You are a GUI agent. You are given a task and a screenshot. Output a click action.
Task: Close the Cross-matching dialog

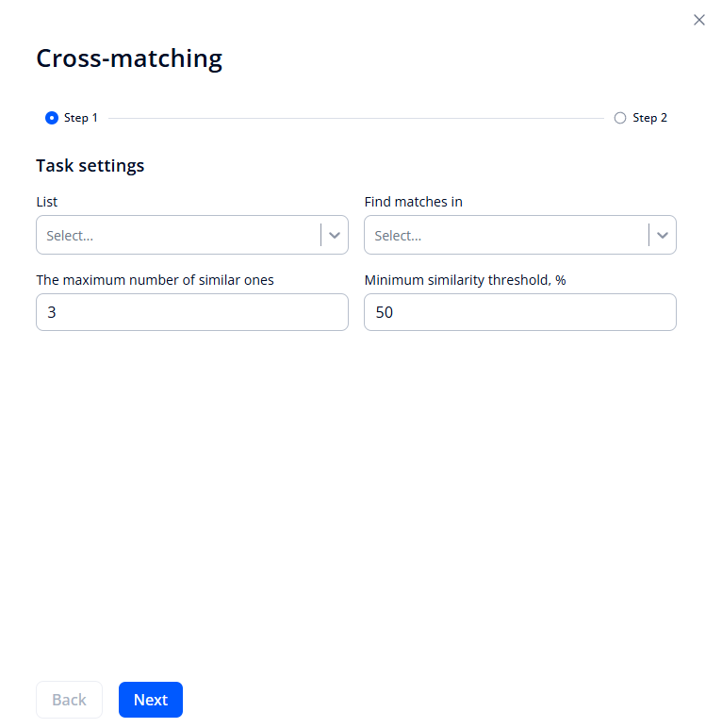698,20
